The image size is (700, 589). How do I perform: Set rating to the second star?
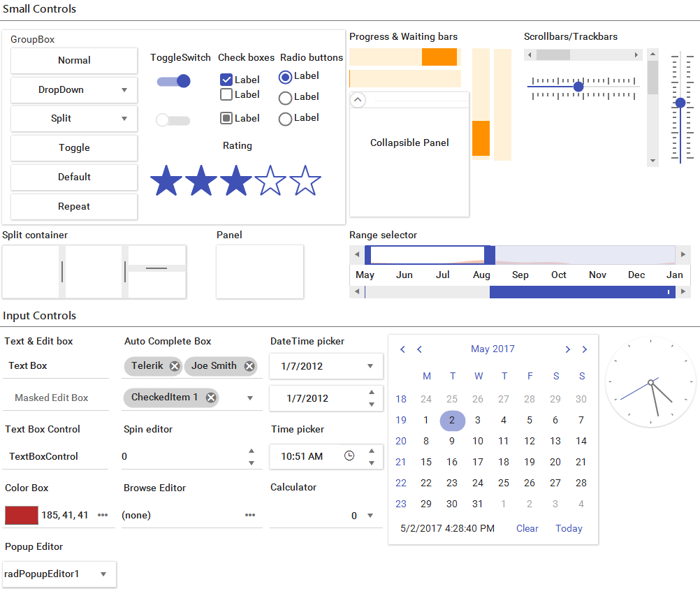[x=201, y=180]
